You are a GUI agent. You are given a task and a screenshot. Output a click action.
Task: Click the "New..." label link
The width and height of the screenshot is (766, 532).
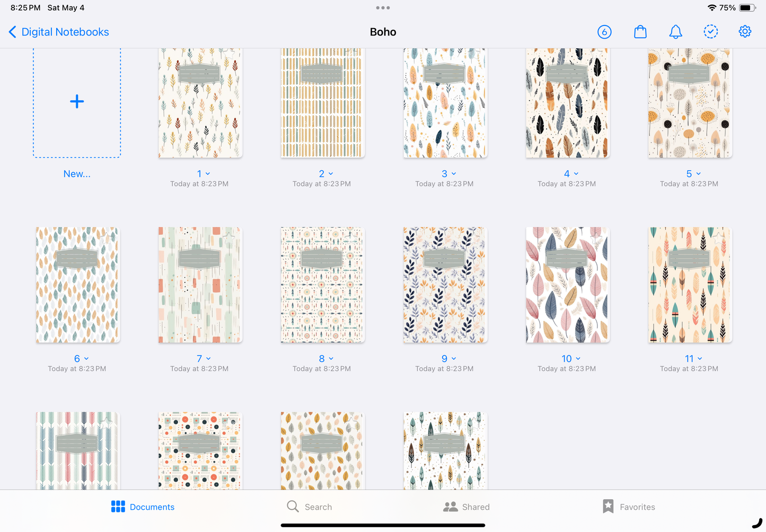77,174
